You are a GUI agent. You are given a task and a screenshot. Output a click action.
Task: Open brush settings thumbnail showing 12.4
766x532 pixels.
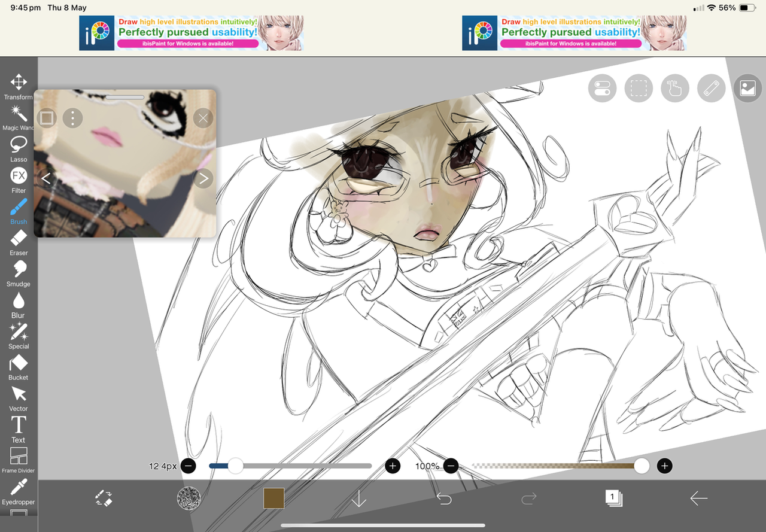[189, 498]
